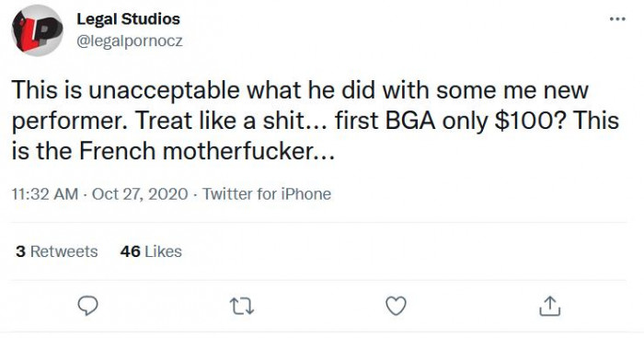This screenshot has height=338, width=644.
Task: Open the share tweet upload icon
Action: pyautogui.click(x=550, y=307)
